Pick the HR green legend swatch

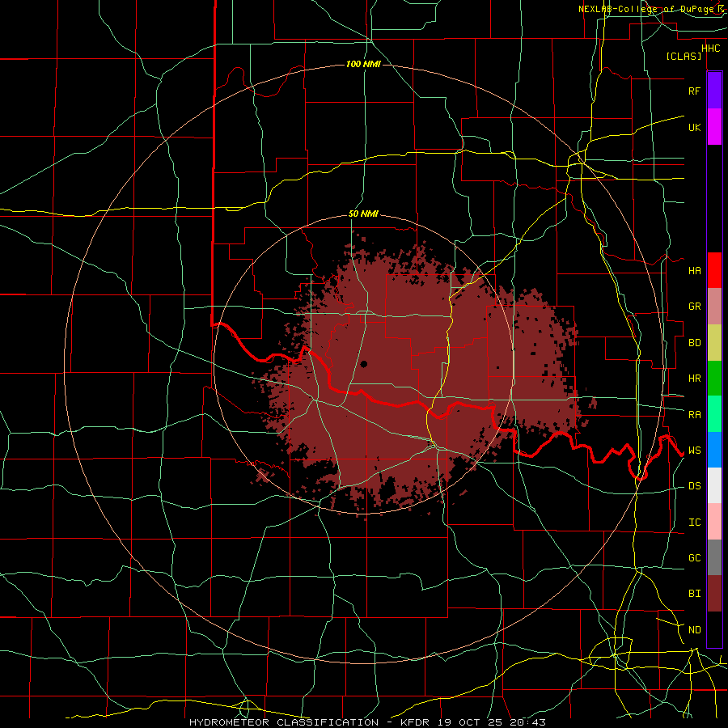click(x=714, y=379)
